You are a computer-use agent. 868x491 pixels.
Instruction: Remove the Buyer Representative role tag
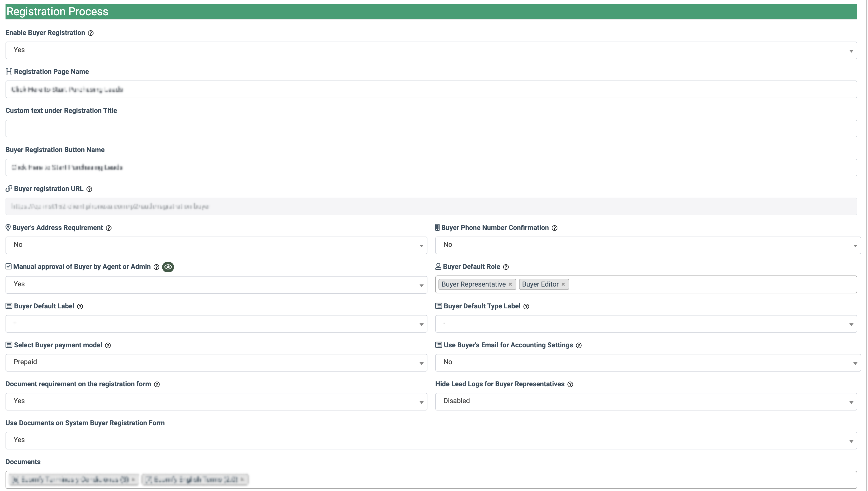click(510, 284)
